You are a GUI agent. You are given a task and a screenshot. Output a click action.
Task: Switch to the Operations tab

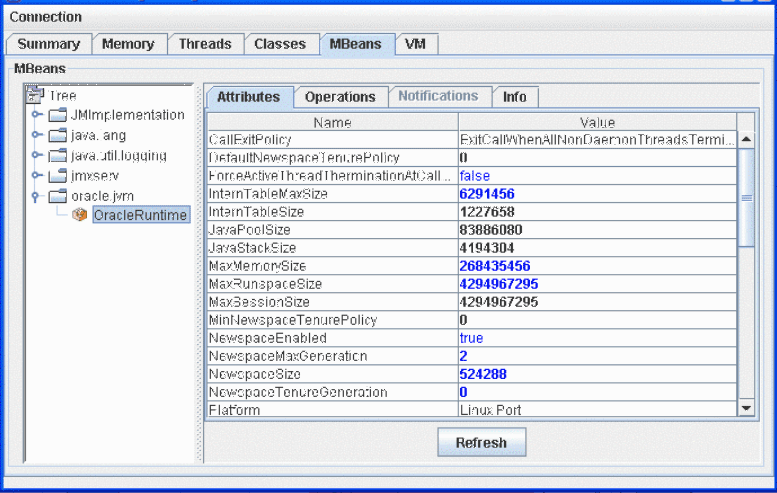340,97
